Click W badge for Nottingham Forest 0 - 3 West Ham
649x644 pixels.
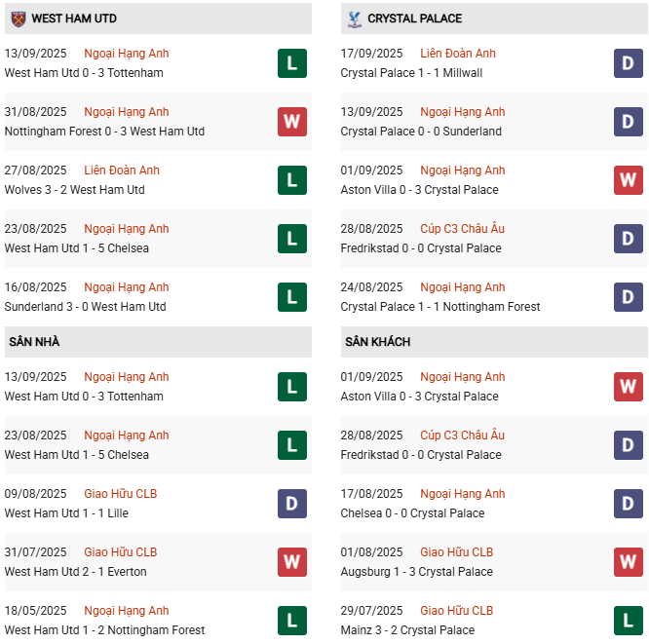292,122
